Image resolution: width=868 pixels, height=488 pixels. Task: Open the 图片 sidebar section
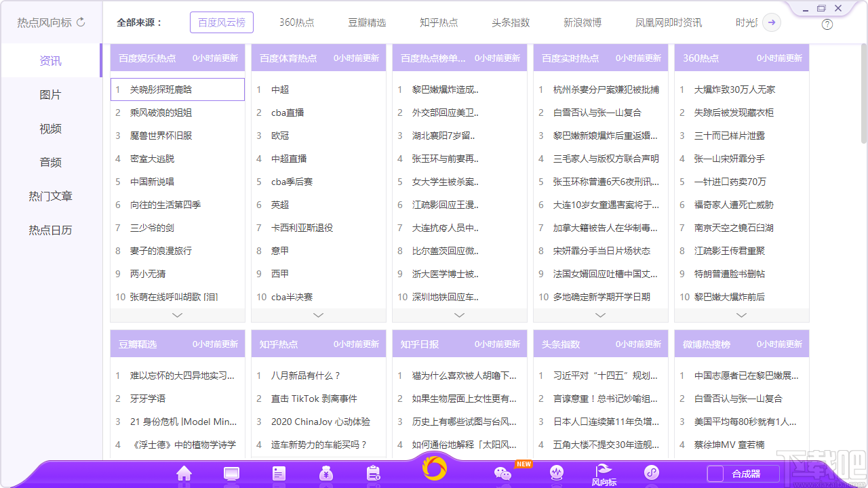pos(51,94)
